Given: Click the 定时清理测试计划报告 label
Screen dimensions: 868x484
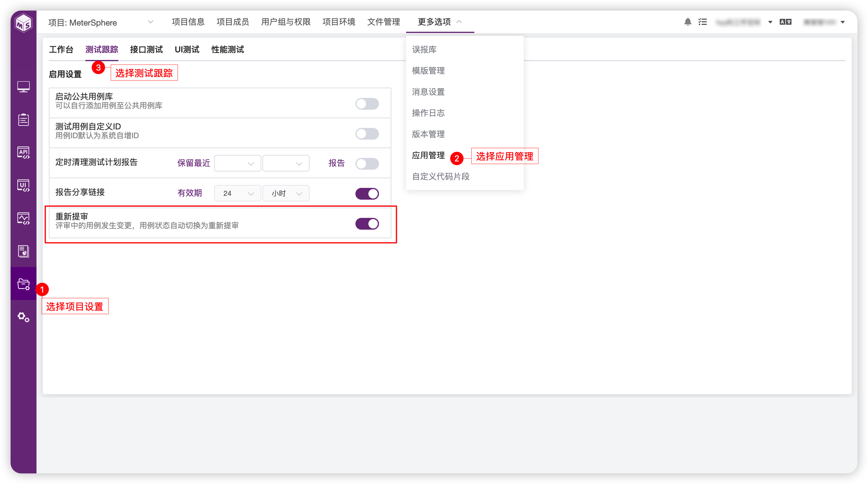Looking at the screenshot, I should (97, 162).
